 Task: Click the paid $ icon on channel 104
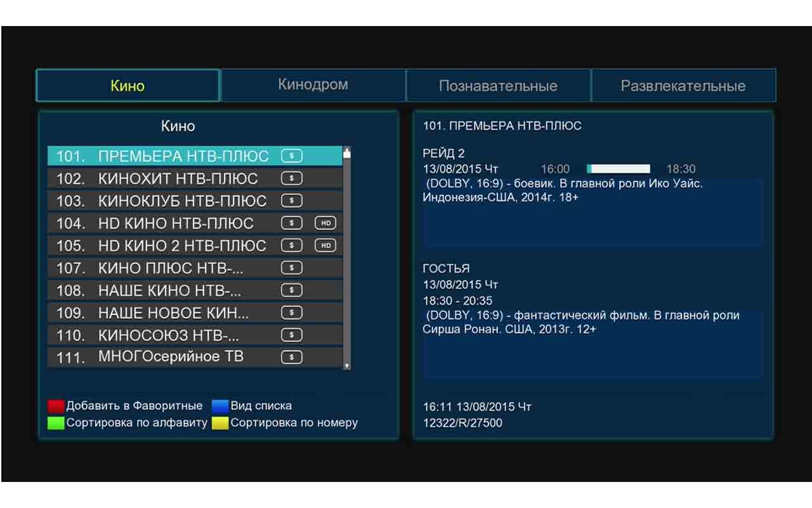[292, 223]
